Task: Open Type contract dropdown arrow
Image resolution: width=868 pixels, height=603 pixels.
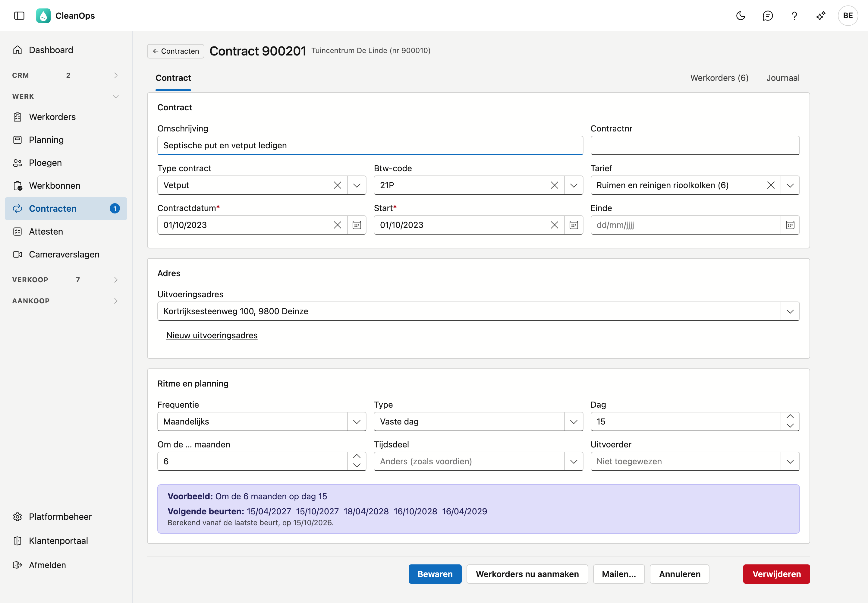Action: (357, 185)
